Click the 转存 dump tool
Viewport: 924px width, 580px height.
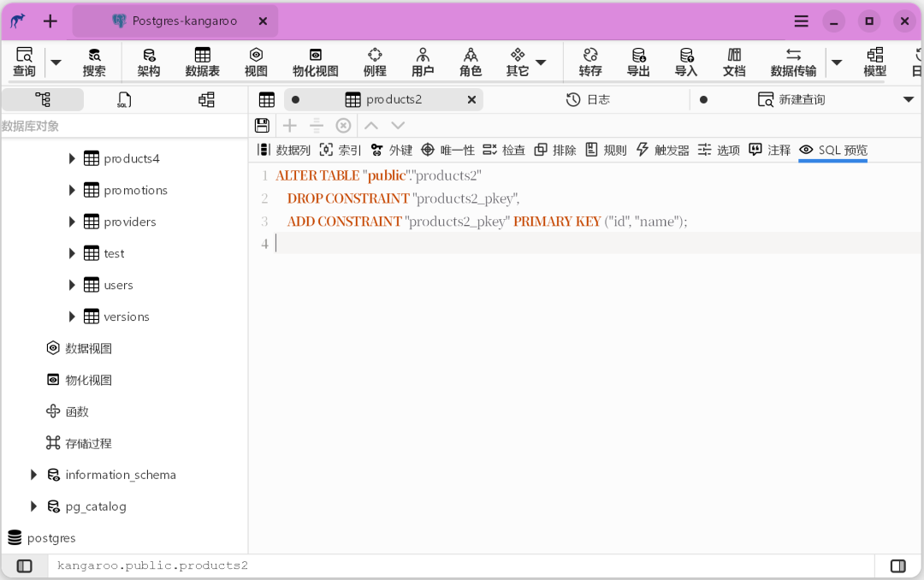coord(589,62)
